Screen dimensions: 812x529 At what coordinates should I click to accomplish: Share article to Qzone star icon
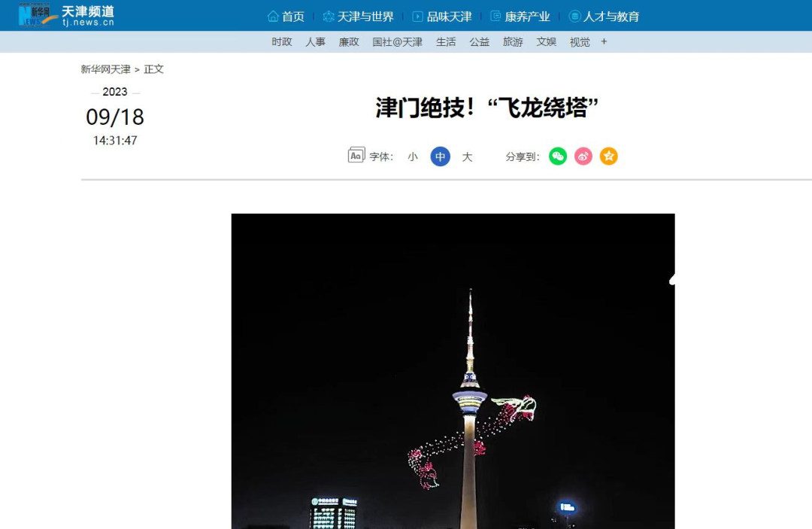pyautogui.click(x=608, y=156)
